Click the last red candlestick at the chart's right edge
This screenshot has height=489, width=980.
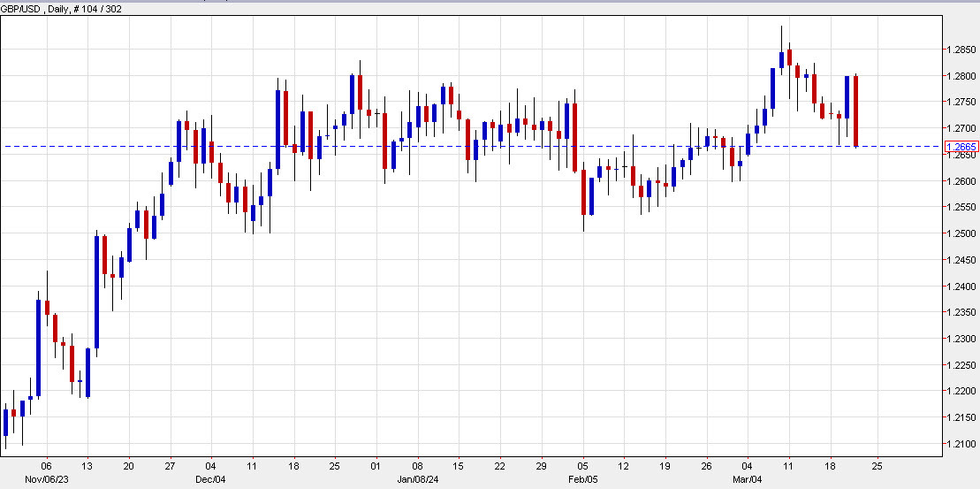(x=855, y=111)
